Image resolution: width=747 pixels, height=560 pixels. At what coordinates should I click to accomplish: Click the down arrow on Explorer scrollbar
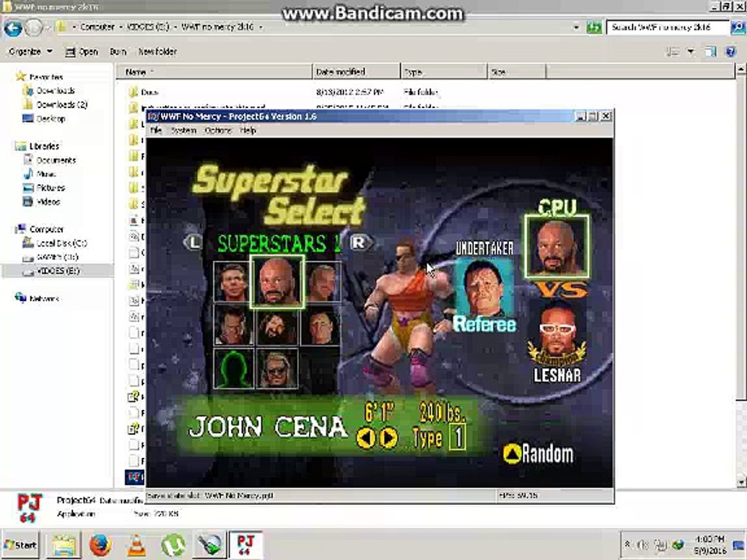(x=741, y=483)
